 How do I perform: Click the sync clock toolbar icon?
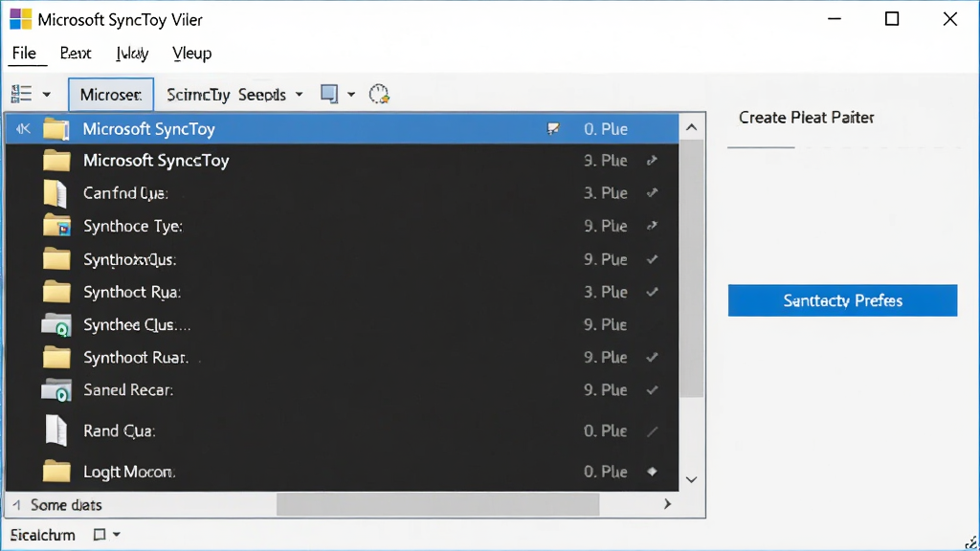coord(379,95)
